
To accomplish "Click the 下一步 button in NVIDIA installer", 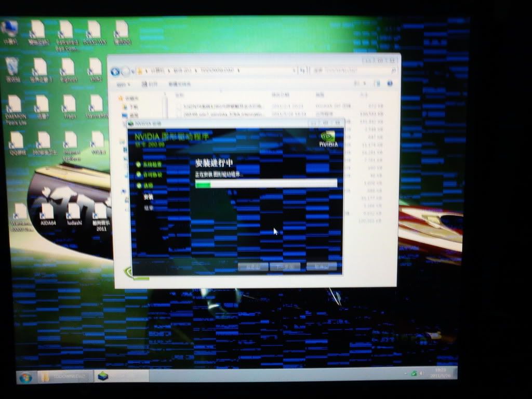I will coord(285,267).
